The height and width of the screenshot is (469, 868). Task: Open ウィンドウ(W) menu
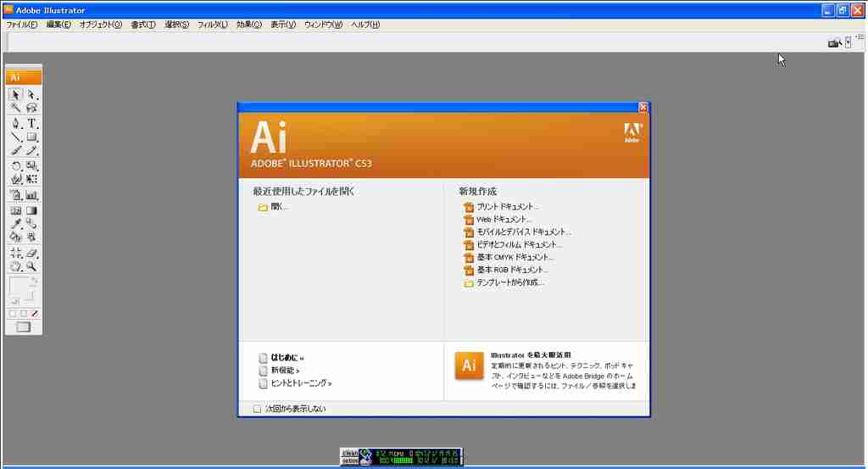(323, 25)
